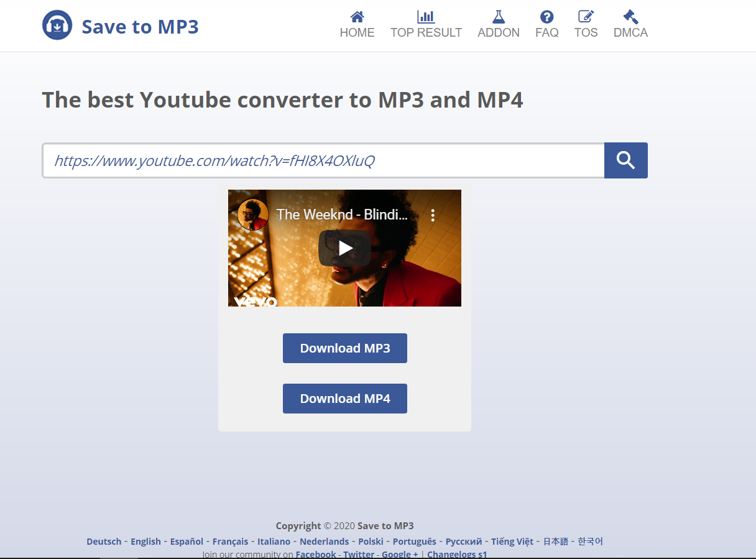This screenshot has height=559, width=756.
Task: Click the Download MP4 button
Action: 345,399
